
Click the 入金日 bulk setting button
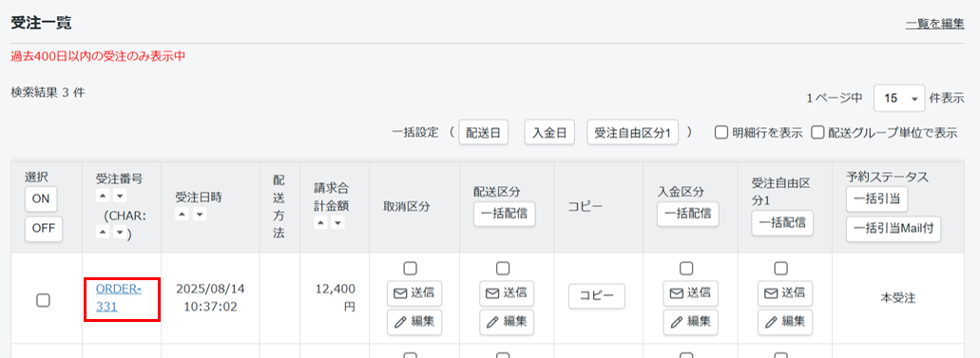[x=548, y=132]
